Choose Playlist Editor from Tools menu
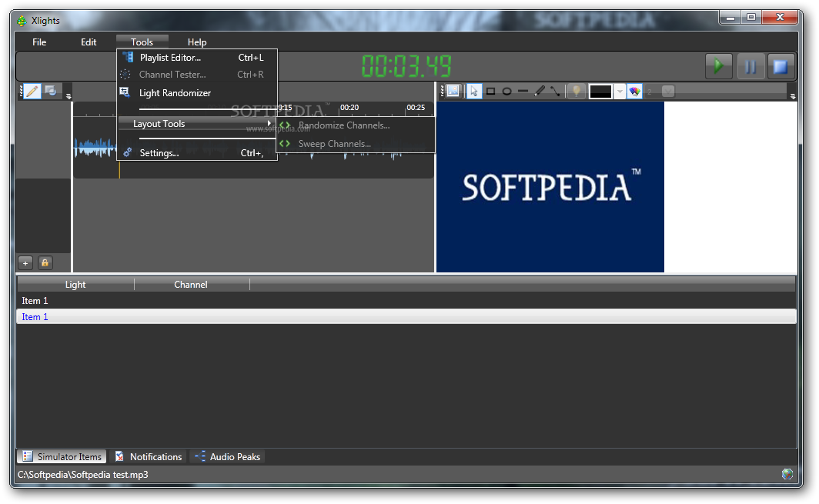The height and width of the screenshot is (504, 819). (197, 58)
